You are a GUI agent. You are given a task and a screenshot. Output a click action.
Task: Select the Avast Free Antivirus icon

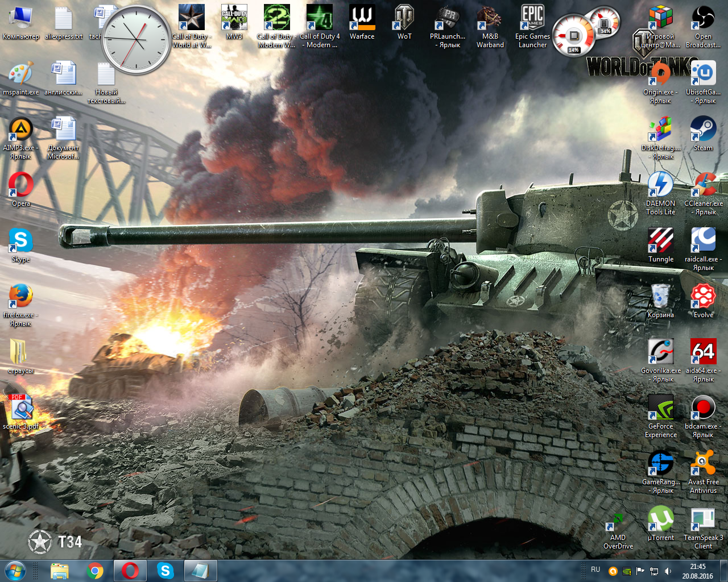coord(704,473)
